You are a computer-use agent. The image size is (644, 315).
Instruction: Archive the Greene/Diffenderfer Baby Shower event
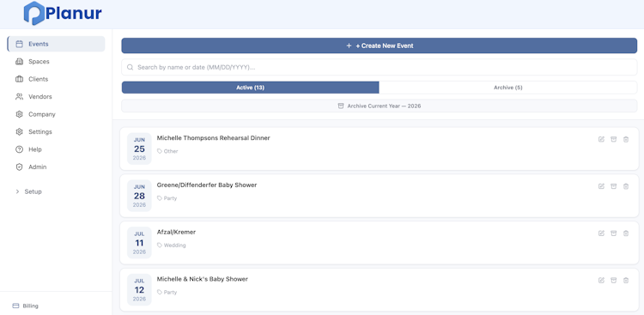(614, 186)
